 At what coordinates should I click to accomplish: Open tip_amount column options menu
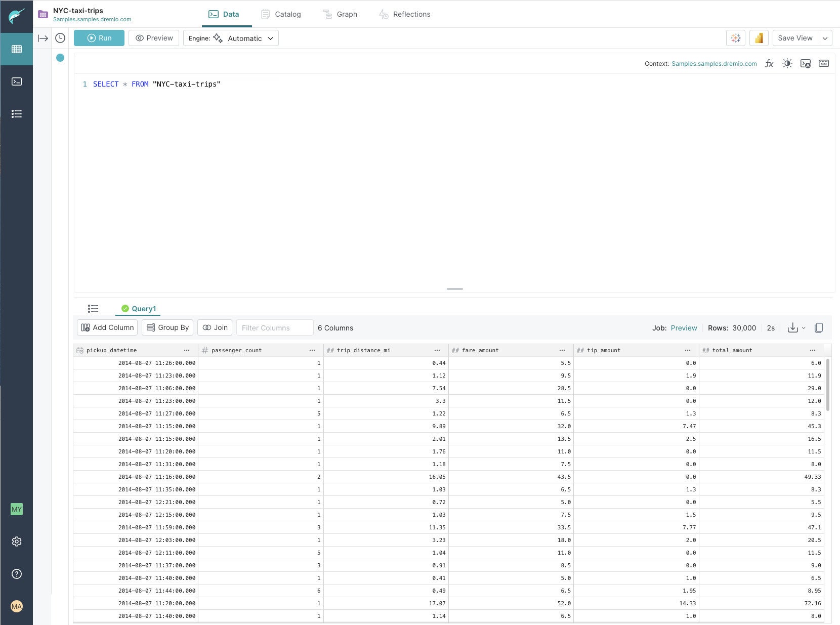(688, 350)
